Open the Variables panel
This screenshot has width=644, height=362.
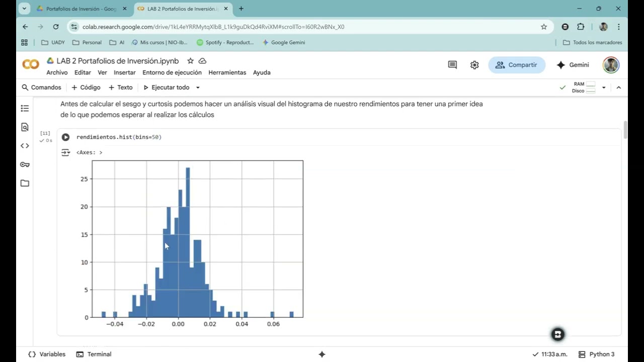pyautogui.click(x=47, y=354)
